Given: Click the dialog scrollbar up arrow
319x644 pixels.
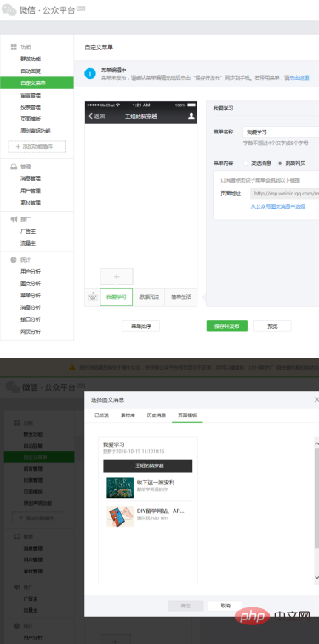Looking at the screenshot, I should [x=316, y=443].
